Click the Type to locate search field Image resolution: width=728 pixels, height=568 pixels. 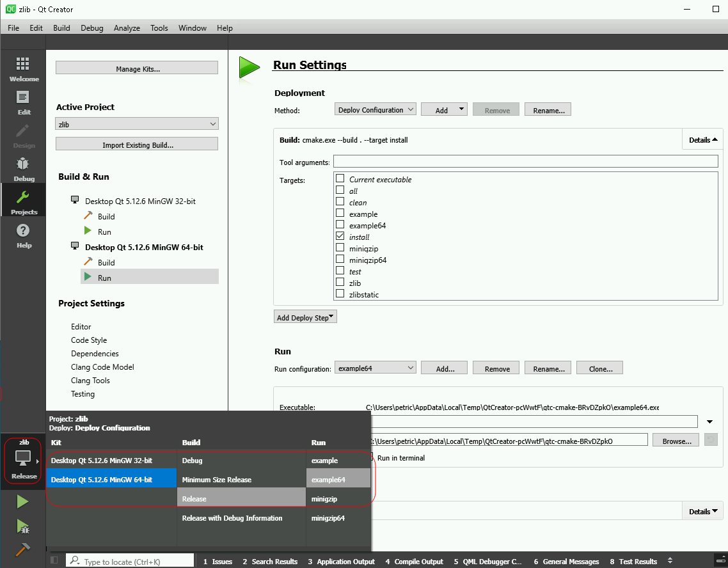(130, 560)
